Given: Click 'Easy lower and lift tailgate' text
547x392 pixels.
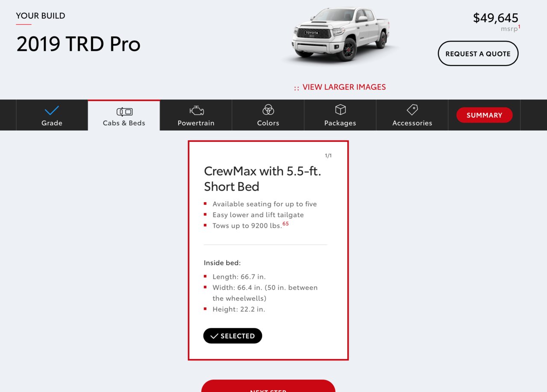Looking at the screenshot, I should [258, 215].
